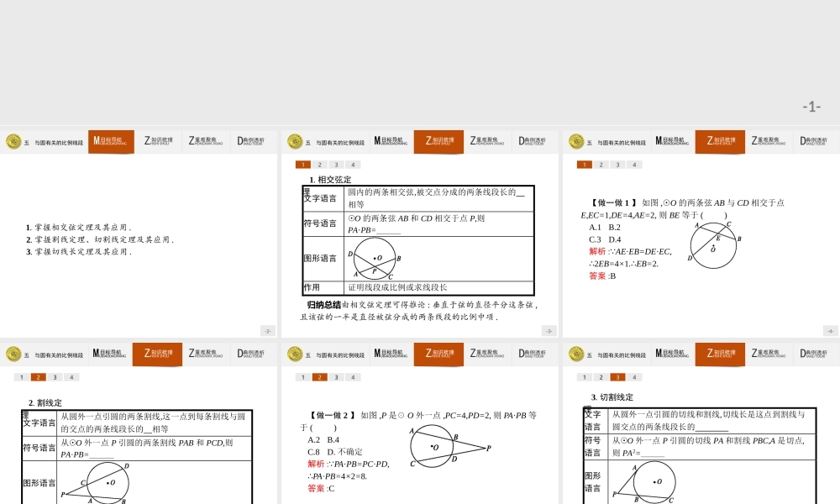The width and height of the screenshot is (840, 504).
Task: Switch to the 知识梳理 tab on slide 5
Action: coord(438,354)
